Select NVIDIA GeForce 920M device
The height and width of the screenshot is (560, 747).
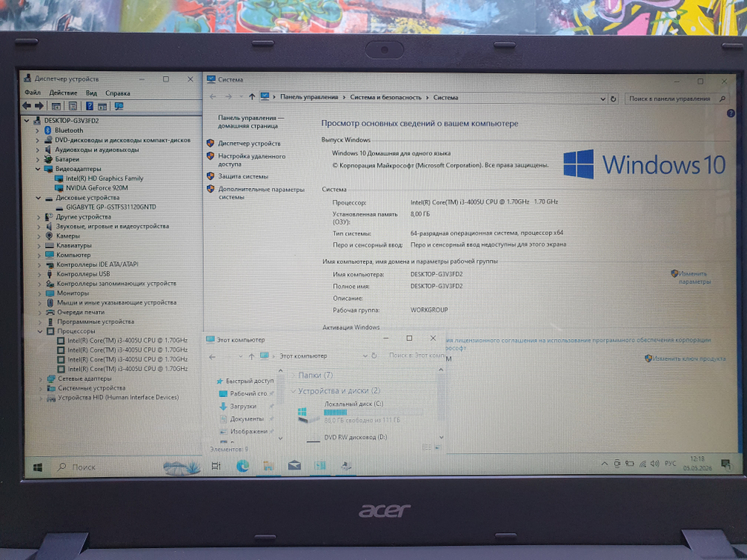[96, 187]
